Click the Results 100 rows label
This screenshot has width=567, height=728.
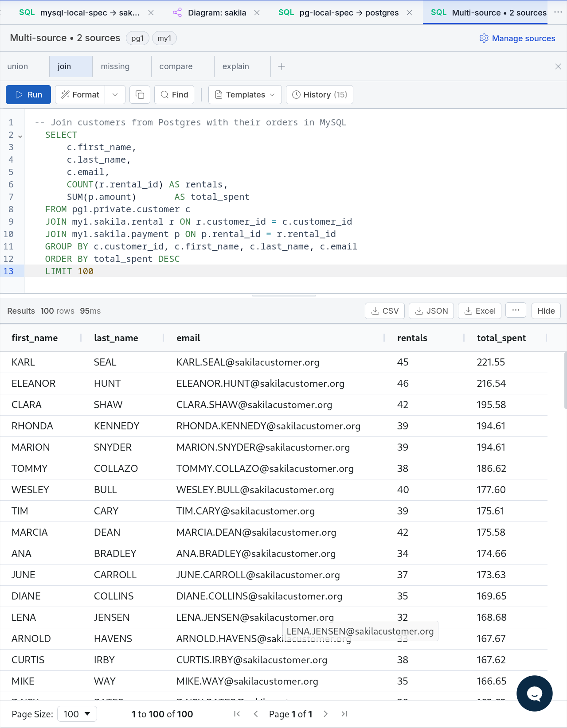tap(41, 311)
